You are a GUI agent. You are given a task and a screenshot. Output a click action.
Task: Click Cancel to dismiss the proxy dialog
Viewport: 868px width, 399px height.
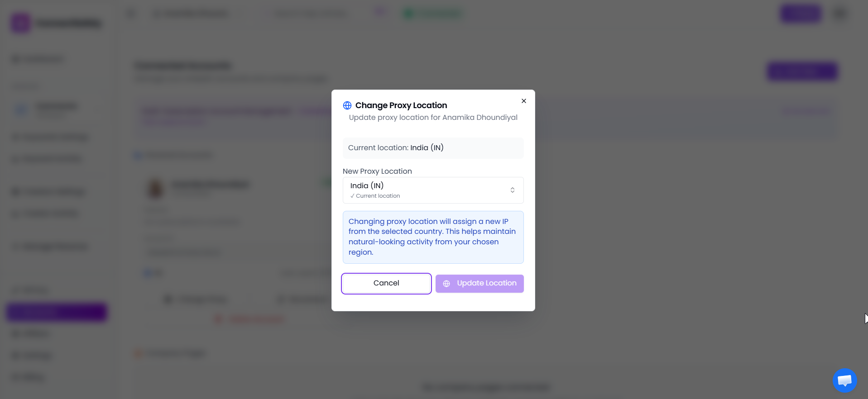386,283
